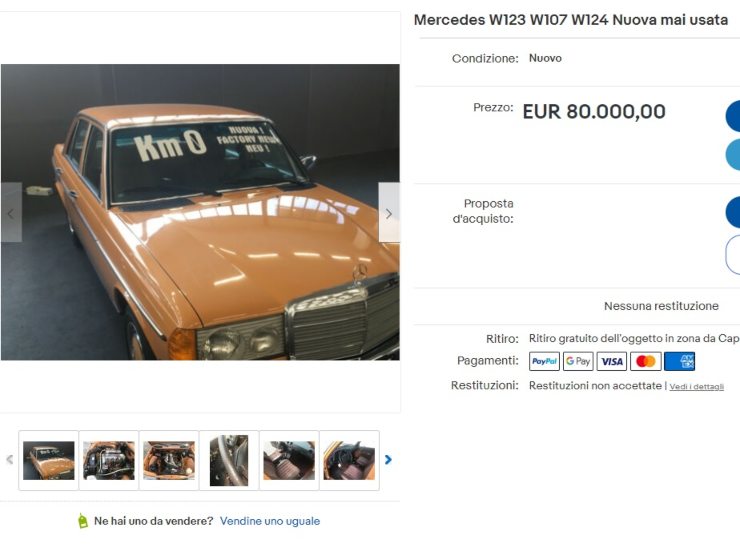
Task: Open 'Vedi i dettagli' returns link
Action: click(x=697, y=387)
